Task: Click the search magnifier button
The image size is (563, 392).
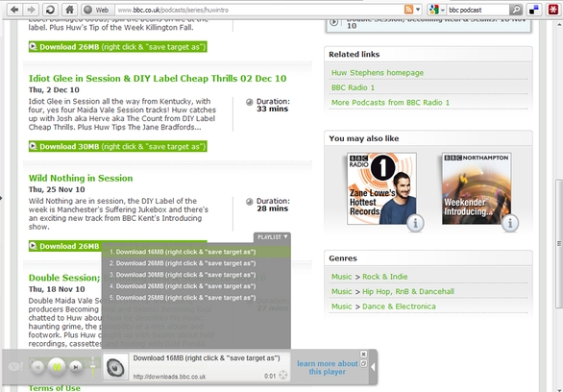Action: tap(516, 10)
